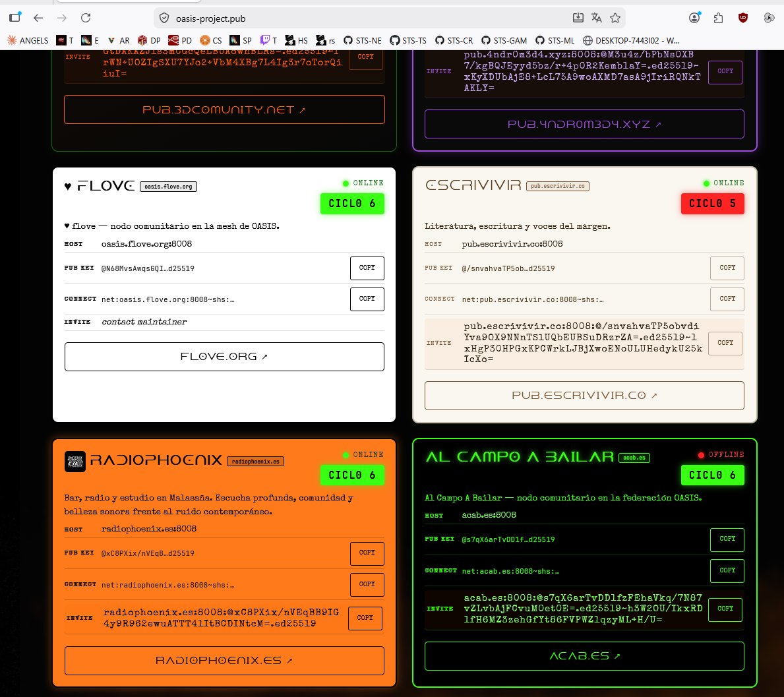Open the browser menu icon at far right
This screenshot has height=697, width=784.
769,18
